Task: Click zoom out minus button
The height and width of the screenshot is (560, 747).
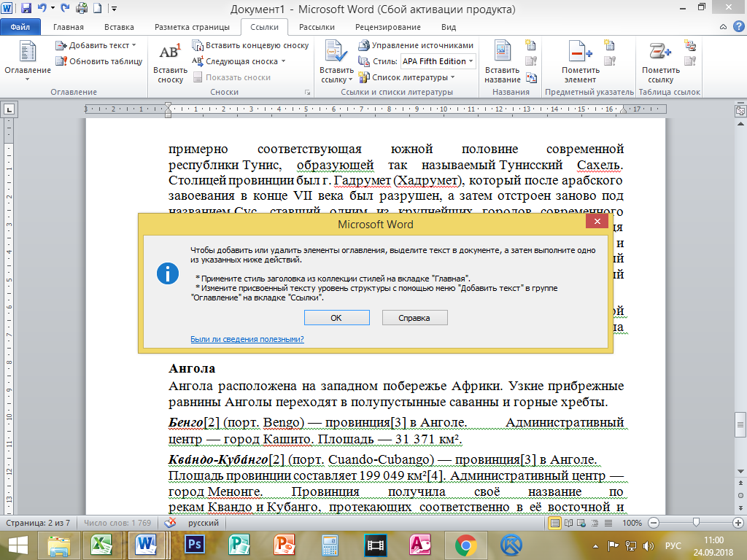Action: 654,523
